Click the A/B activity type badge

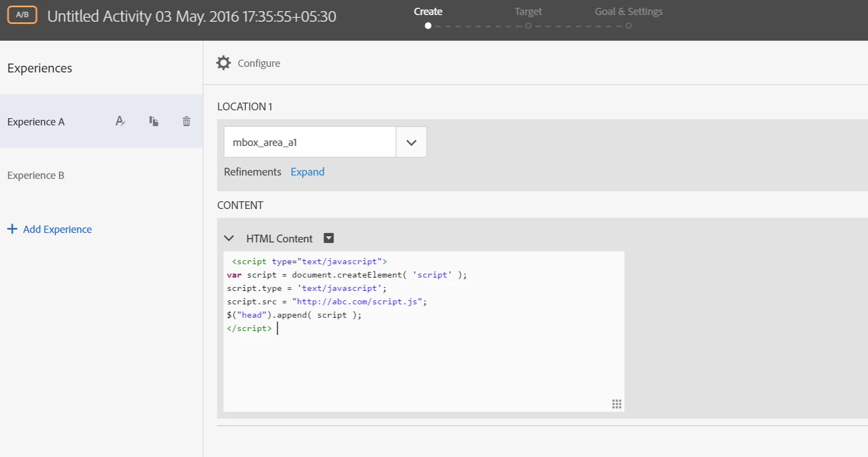click(x=22, y=15)
